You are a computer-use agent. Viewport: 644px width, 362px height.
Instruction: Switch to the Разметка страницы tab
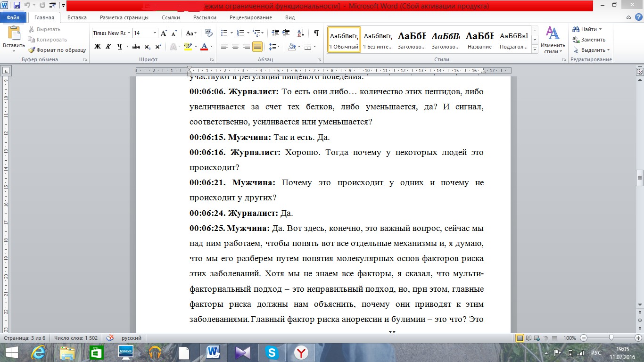[x=124, y=17]
